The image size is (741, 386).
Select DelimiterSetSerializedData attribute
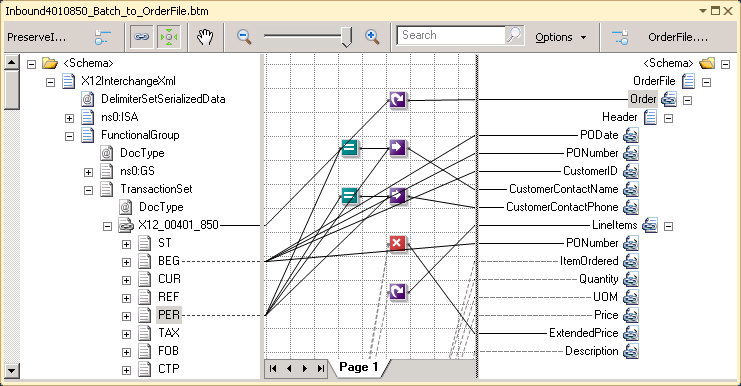tap(163, 99)
